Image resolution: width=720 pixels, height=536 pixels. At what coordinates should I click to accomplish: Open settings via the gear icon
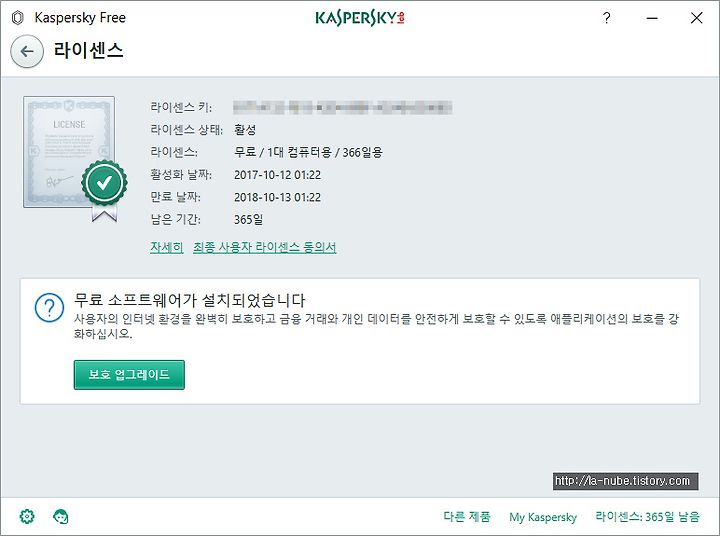click(x=27, y=516)
